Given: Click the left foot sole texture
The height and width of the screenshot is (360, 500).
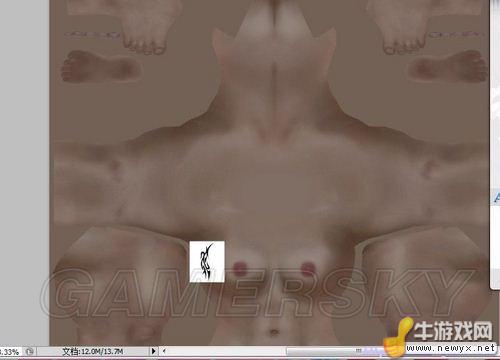Looking at the screenshot, I should click(101, 66).
